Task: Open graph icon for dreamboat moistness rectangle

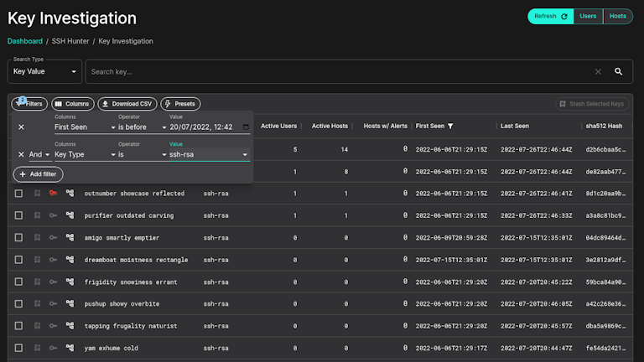Action: coord(70,260)
